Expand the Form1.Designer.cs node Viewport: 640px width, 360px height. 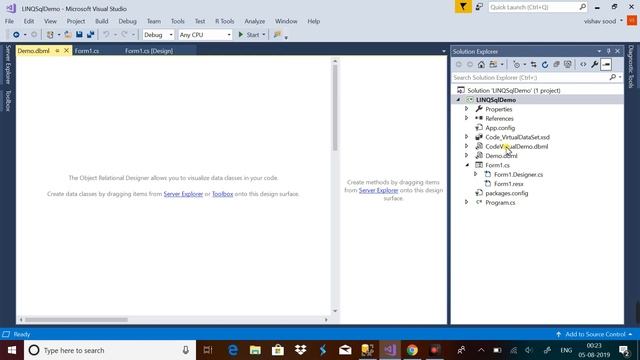[x=476, y=174]
